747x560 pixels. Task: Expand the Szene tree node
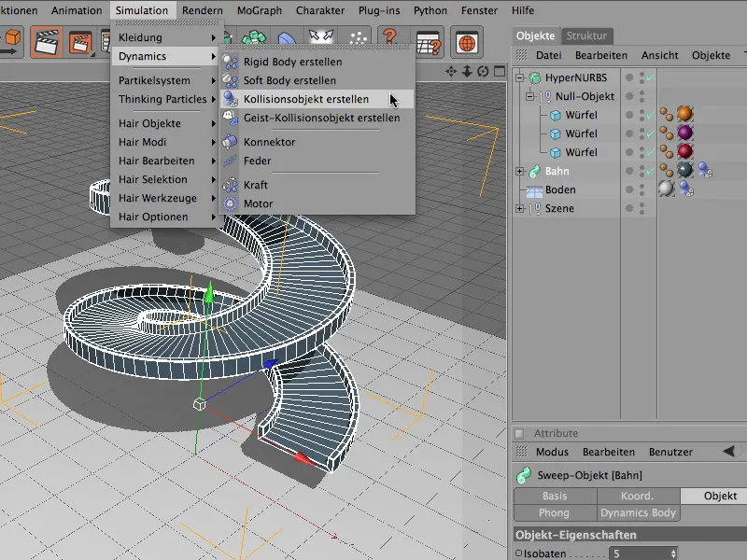pos(520,208)
